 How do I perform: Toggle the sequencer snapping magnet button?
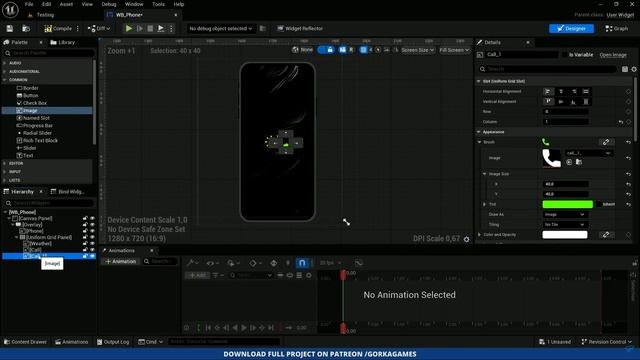click(x=302, y=263)
